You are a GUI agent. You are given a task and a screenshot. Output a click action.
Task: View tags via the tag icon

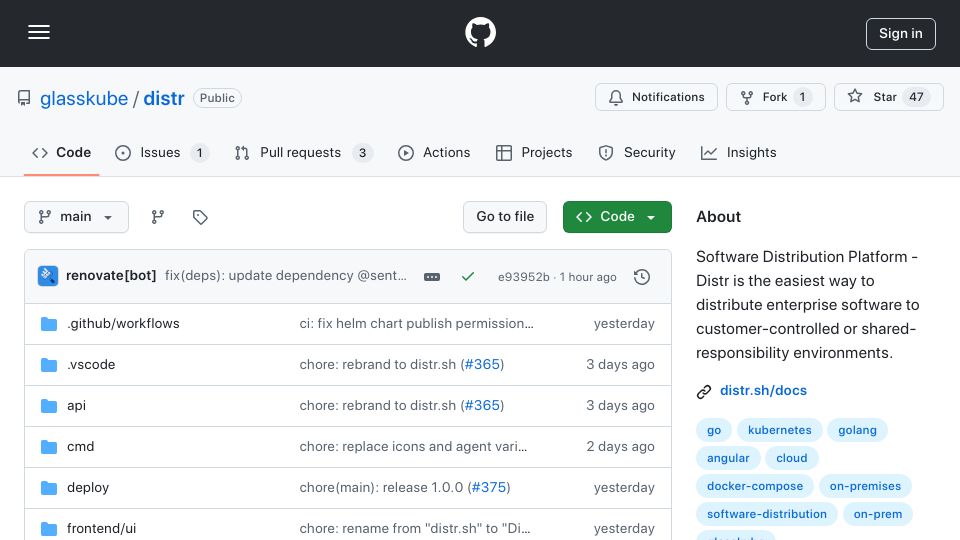(200, 217)
